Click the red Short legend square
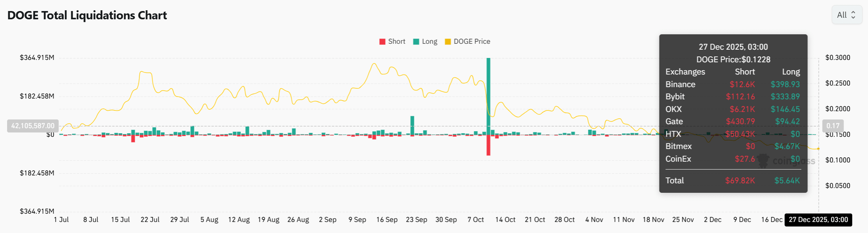 [x=382, y=42]
